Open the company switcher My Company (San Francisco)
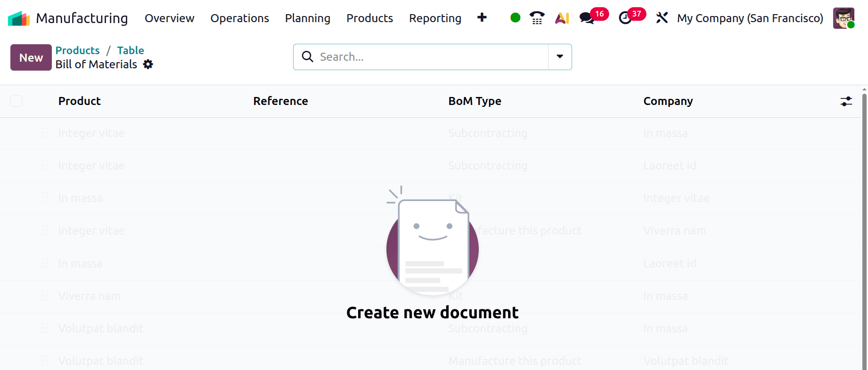 [750, 18]
